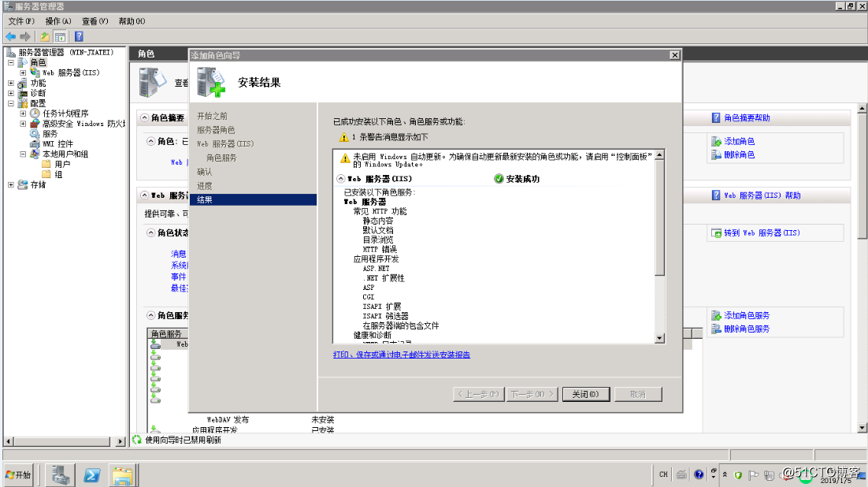This screenshot has height=487, width=868.
Task: Click the print/save installation report link
Action: click(x=402, y=355)
